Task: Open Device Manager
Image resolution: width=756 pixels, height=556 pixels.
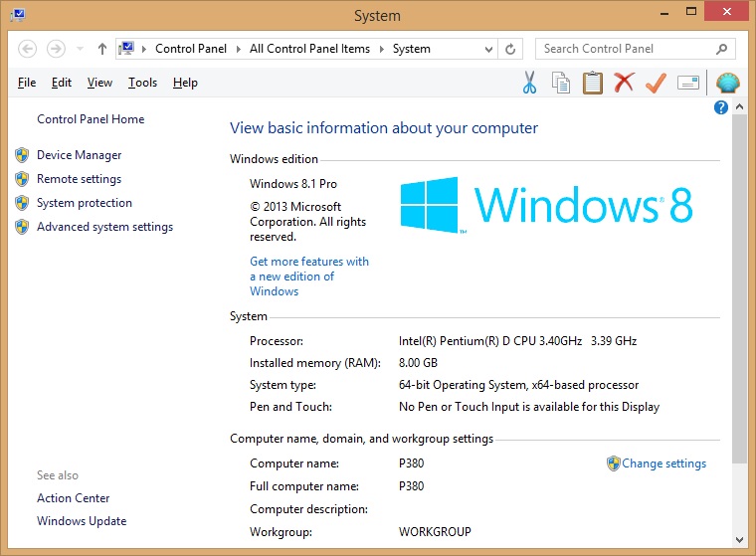Action: click(79, 155)
